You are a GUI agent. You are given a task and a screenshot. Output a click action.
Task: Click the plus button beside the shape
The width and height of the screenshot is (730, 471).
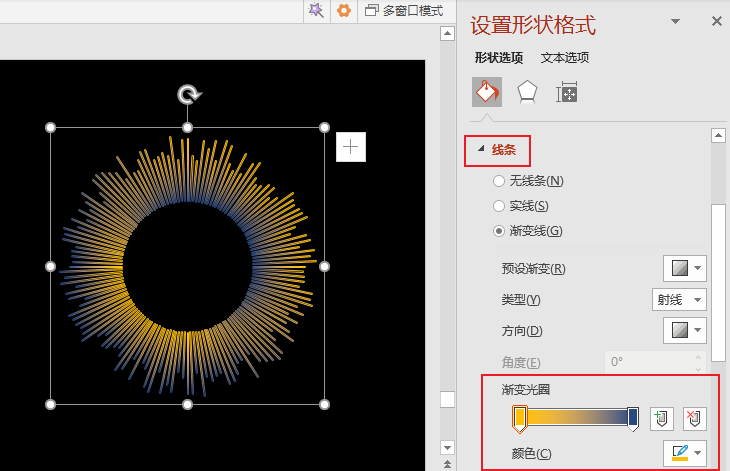pyautogui.click(x=351, y=147)
